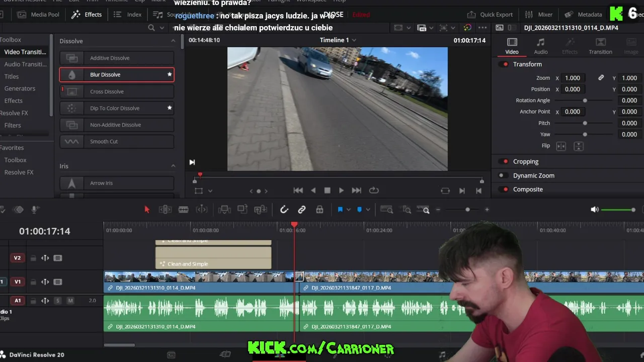
Task: Click the Flip vertical icon
Action: click(579, 146)
